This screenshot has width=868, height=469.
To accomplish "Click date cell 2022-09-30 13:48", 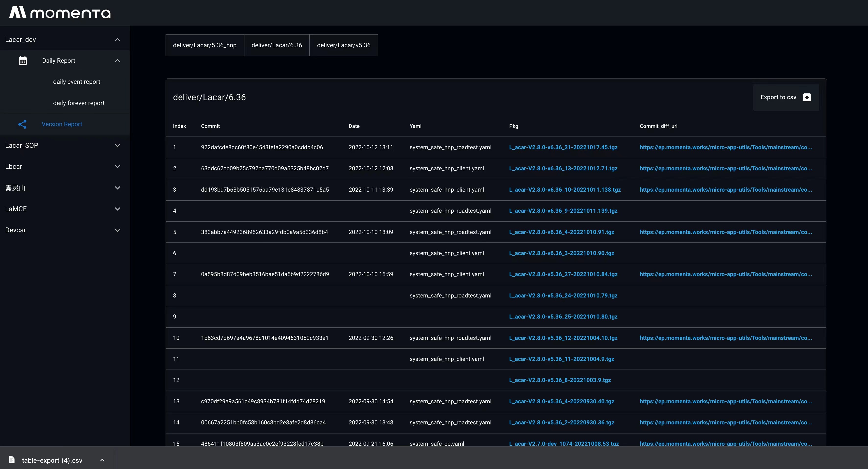I will [x=371, y=422].
